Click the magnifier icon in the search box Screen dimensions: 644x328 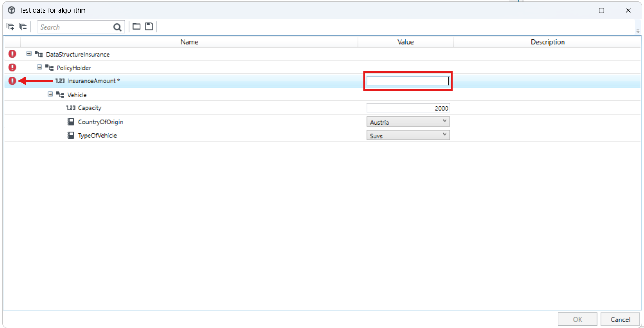coord(117,27)
